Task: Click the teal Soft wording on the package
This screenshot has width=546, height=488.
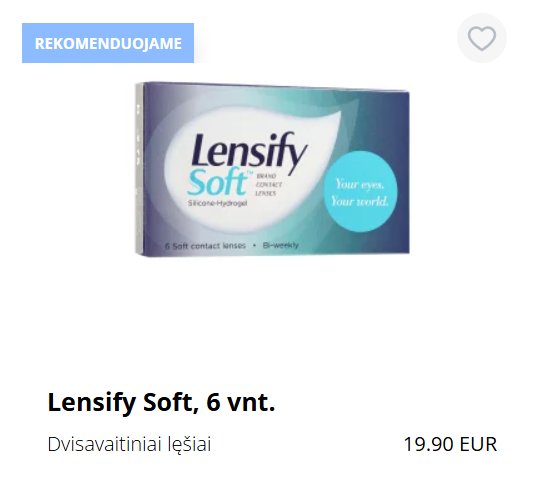Action: pos(217,182)
